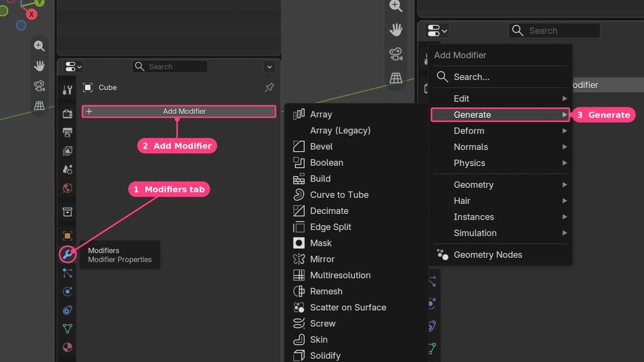Image resolution: width=644 pixels, height=362 pixels.
Task: Select the Edge Split modifier
Action: (356, 227)
